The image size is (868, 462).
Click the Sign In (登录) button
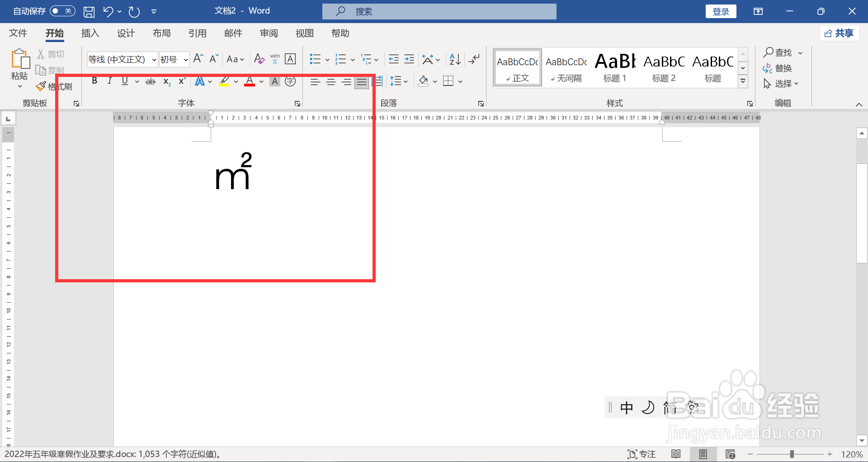(721, 11)
